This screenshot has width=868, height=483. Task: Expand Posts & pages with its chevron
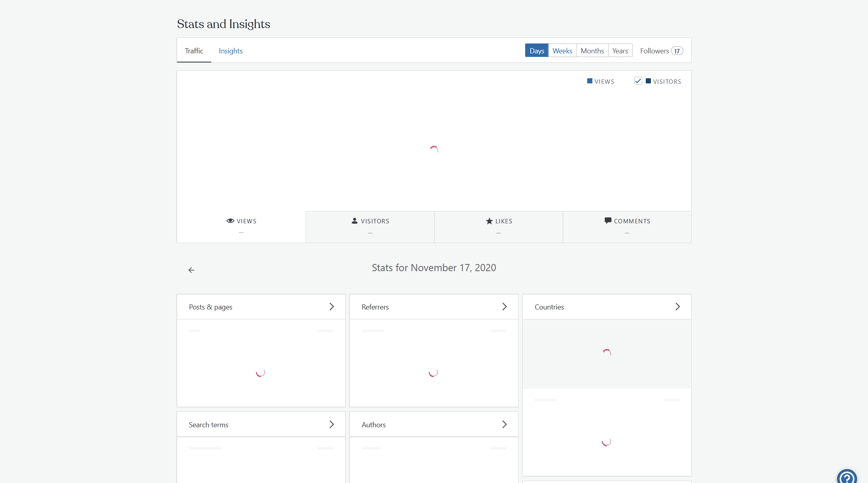(x=332, y=307)
